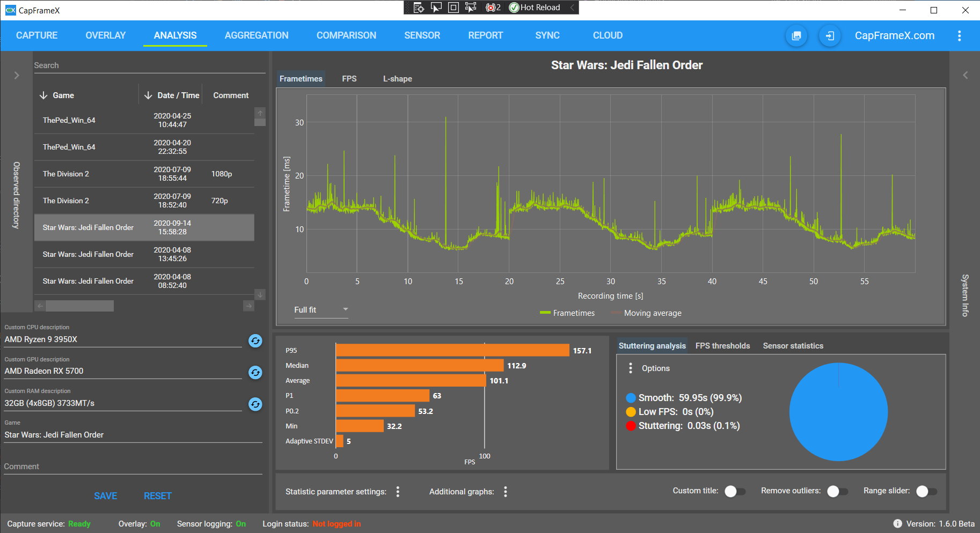
Task: Enable the Custom title toggle
Action: click(735, 492)
